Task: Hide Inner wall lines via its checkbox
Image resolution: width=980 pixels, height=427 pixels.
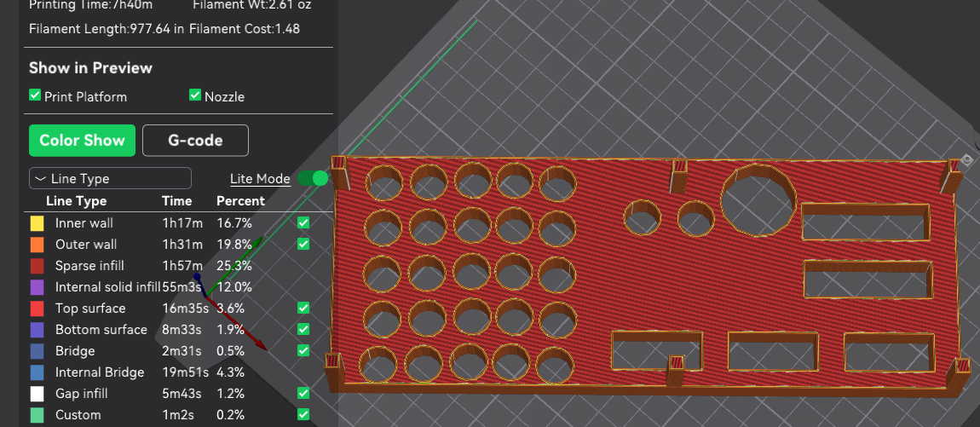Action: click(303, 222)
